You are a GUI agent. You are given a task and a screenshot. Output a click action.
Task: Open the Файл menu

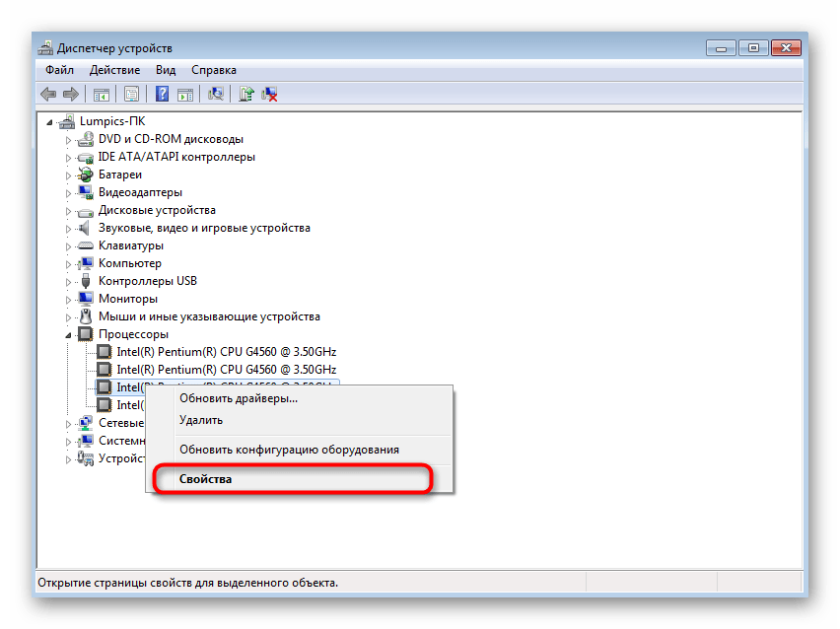pyautogui.click(x=59, y=70)
